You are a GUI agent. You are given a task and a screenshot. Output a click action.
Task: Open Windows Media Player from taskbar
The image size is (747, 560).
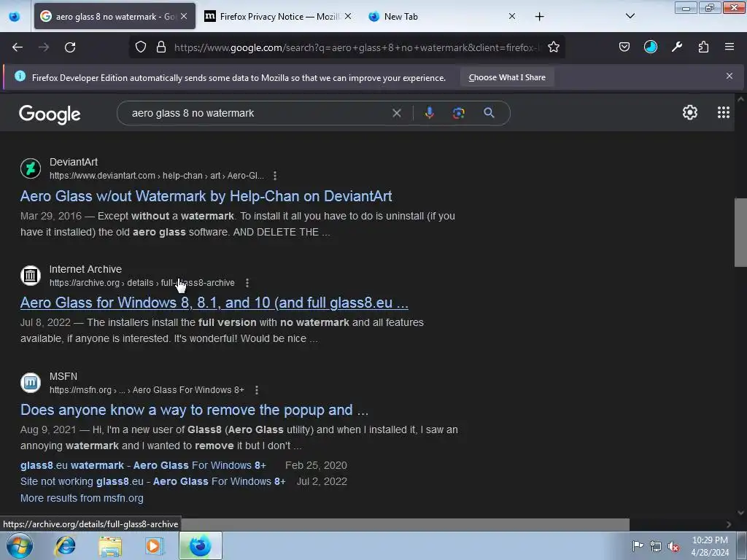pyautogui.click(x=154, y=546)
